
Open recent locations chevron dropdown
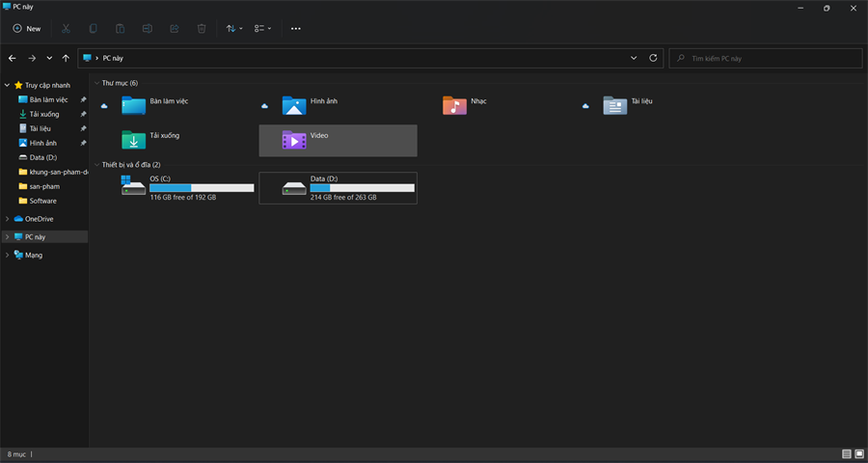49,58
